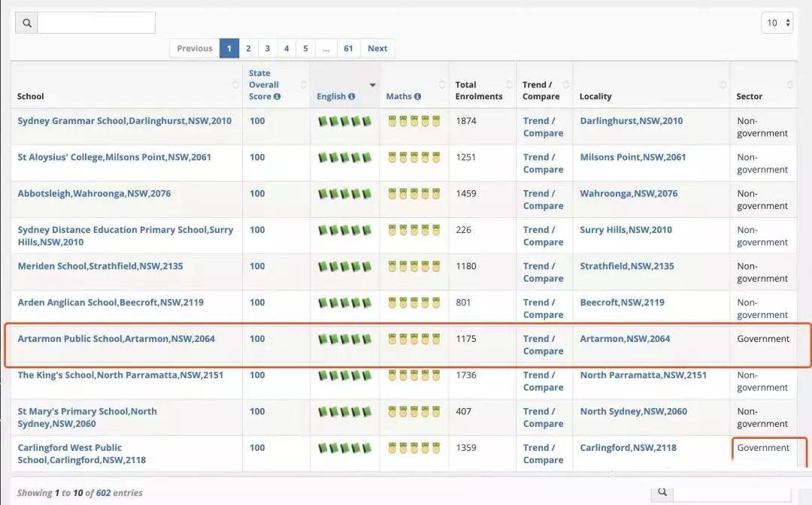Click Maths medal rating for Sydney Grammar School
This screenshot has height=505, width=812.
pos(414,122)
